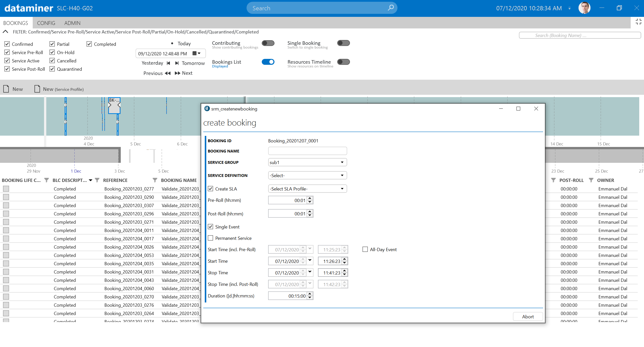Open the calendar date picker icon

click(196, 53)
